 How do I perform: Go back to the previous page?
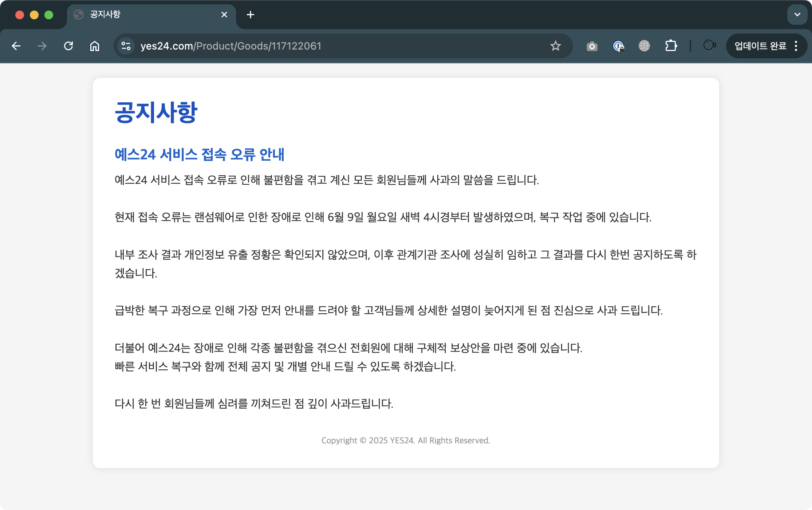coord(16,46)
